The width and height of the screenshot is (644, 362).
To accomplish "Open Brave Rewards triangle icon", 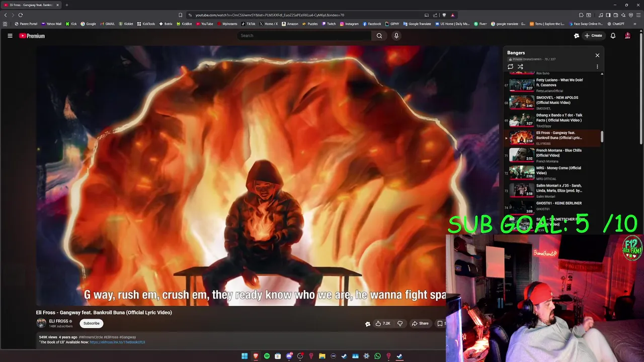I will pos(453,15).
